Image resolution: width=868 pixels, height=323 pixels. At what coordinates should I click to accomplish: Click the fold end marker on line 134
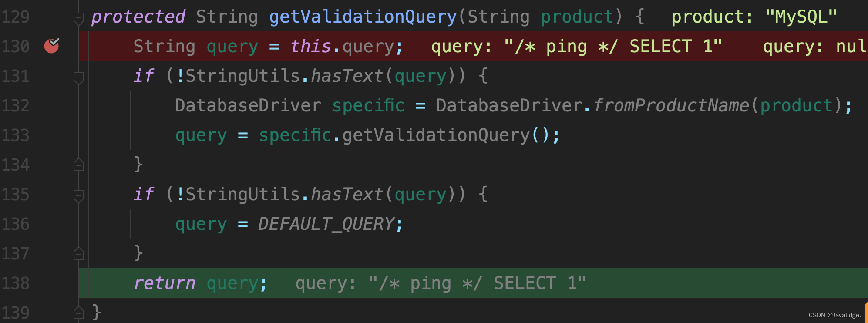[x=79, y=165]
